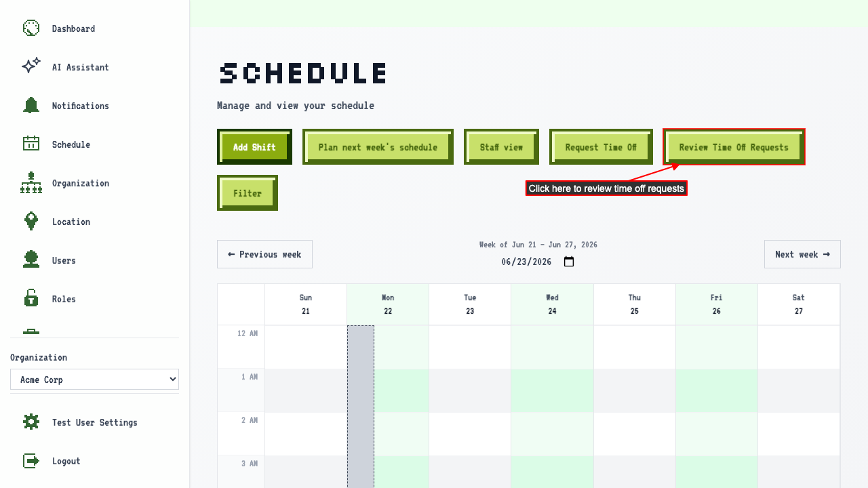
Task: Open the Notifications bell icon
Action: [31, 106]
